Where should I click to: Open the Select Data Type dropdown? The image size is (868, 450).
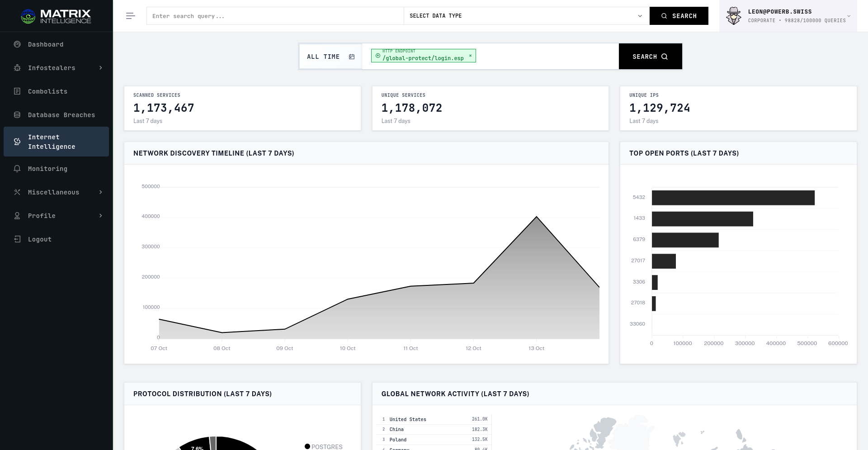tap(526, 16)
